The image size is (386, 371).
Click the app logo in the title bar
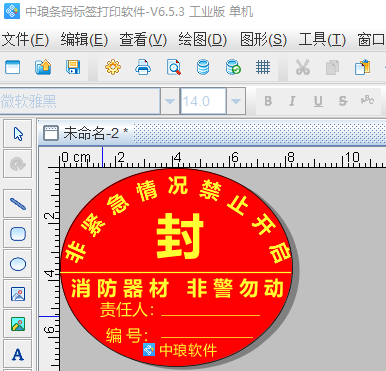(x=12, y=11)
